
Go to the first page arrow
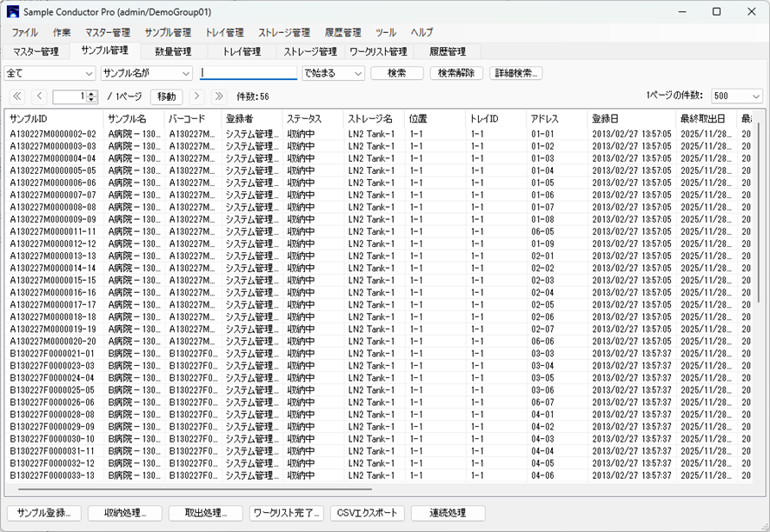point(17,96)
